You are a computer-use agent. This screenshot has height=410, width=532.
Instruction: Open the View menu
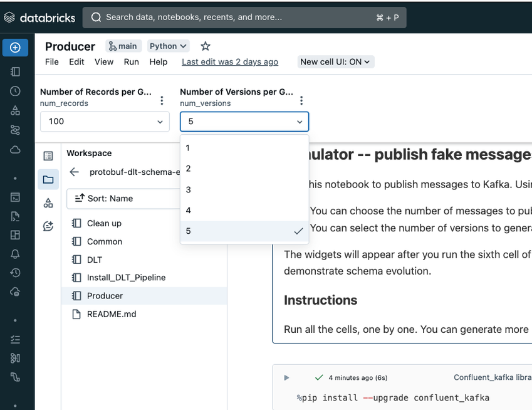tap(104, 62)
